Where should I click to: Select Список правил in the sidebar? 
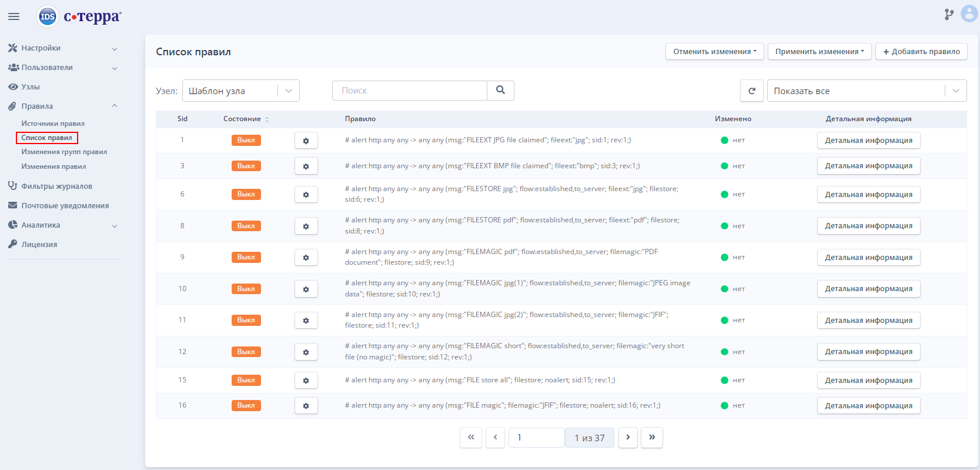(x=47, y=138)
